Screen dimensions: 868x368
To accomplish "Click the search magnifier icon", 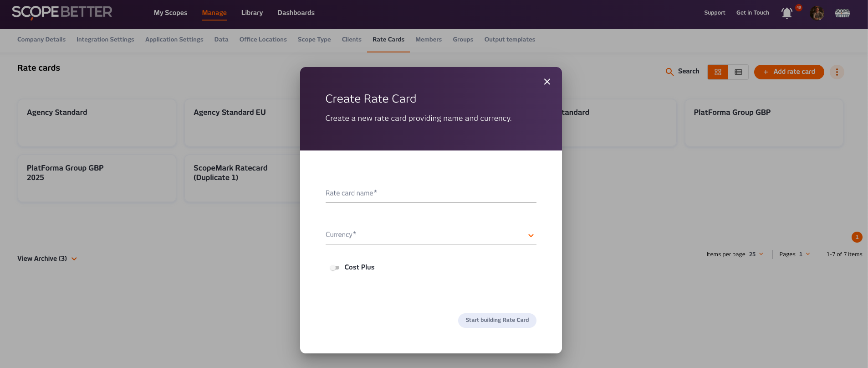I will click(669, 72).
